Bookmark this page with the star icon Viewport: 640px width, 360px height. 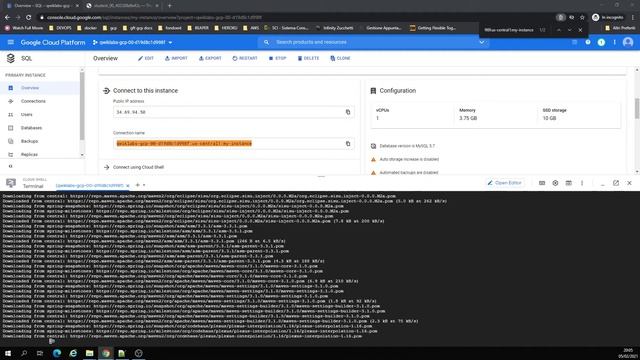(582, 17)
